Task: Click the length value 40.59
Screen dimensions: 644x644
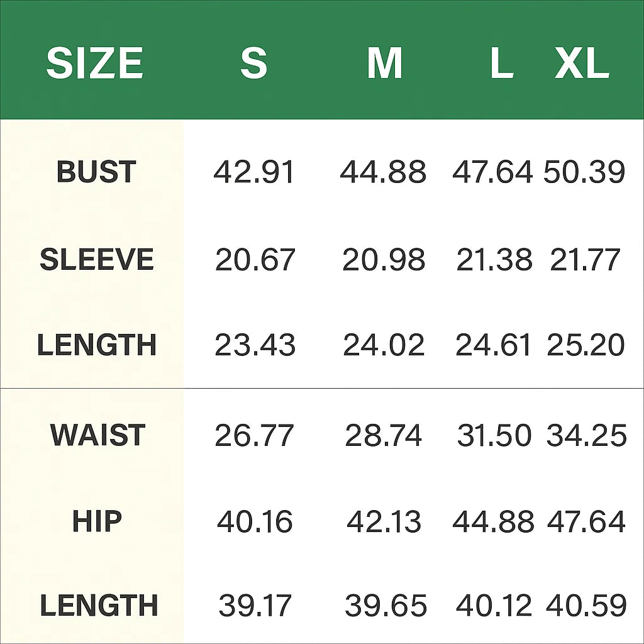Action: click(x=586, y=606)
